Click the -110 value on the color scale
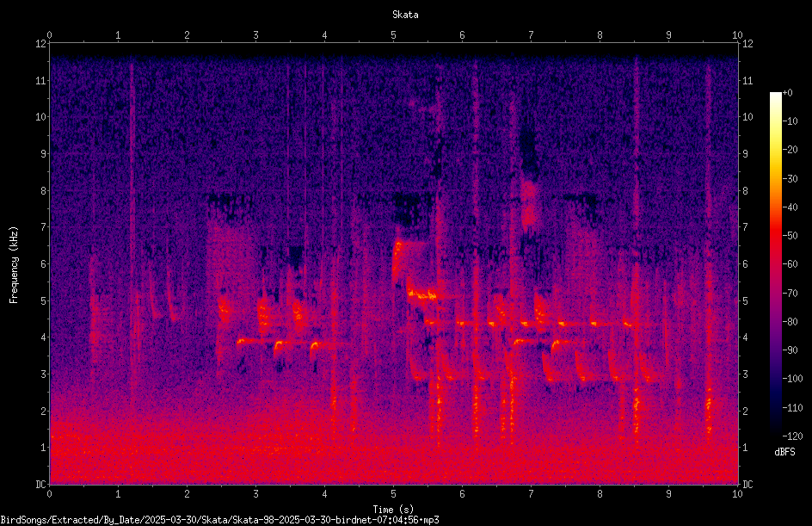812x526 pixels. tap(792, 408)
